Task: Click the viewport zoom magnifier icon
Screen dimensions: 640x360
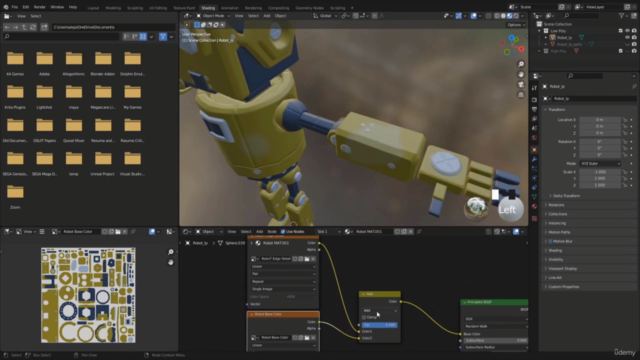Action: point(521,64)
